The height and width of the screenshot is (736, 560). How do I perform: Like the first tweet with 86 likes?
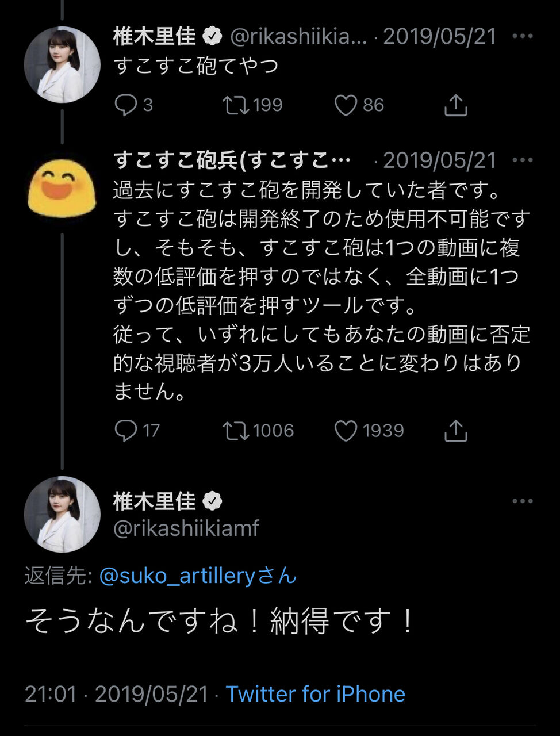[346, 105]
